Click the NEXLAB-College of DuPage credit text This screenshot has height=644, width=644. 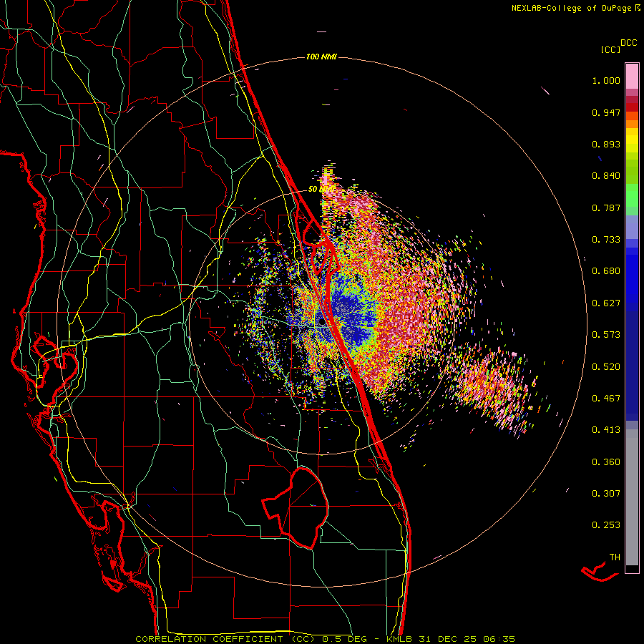click(576, 8)
